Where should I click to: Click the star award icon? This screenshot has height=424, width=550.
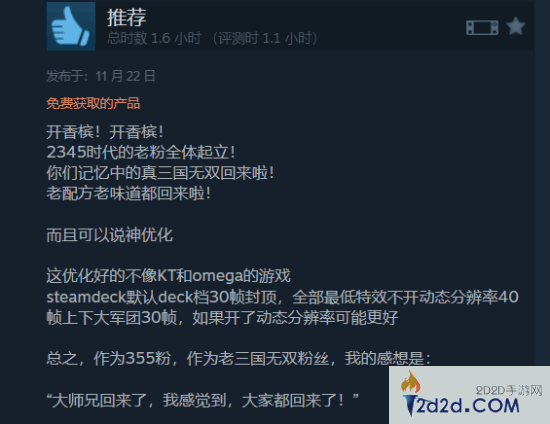(516, 26)
